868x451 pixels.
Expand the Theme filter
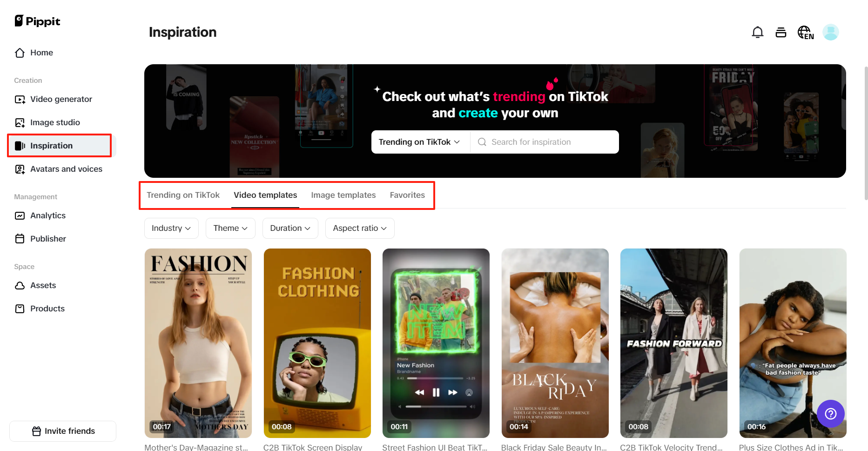click(230, 228)
